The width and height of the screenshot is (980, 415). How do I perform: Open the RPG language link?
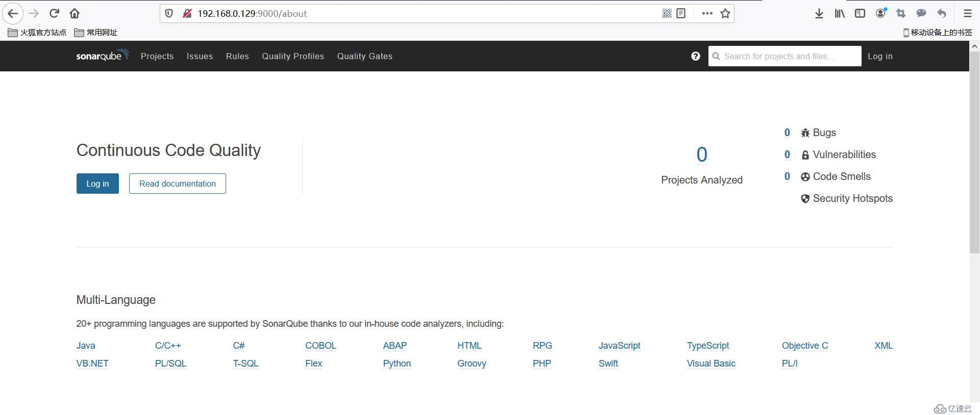tap(542, 346)
